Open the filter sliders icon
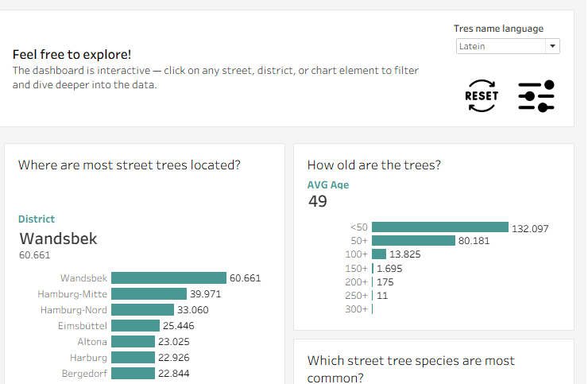Viewport: 588px width, 384px height. click(536, 96)
